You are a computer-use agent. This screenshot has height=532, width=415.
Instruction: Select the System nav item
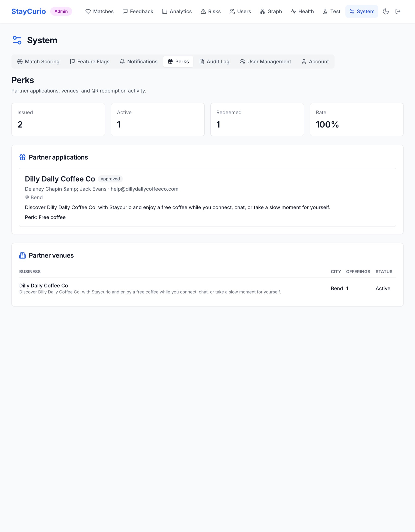click(362, 12)
